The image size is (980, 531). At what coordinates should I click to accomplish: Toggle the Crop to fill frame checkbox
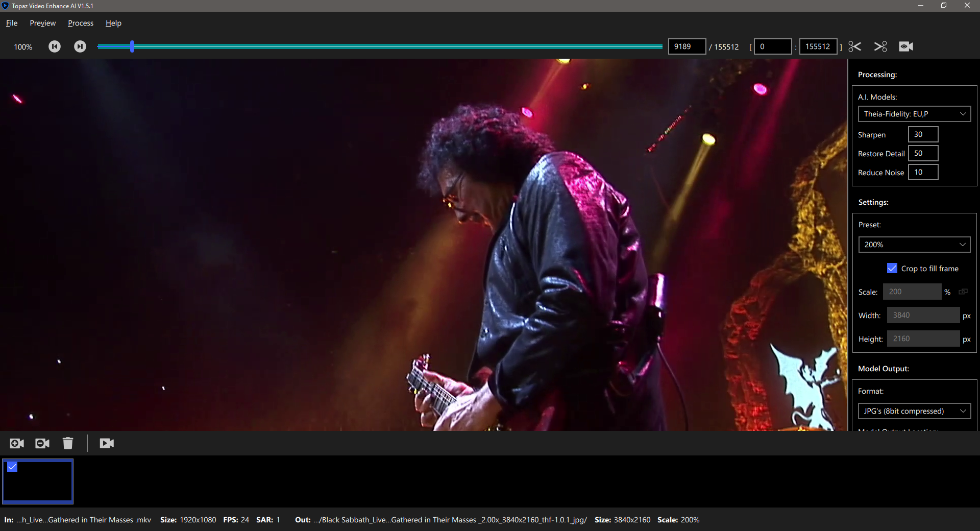click(892, 268)
